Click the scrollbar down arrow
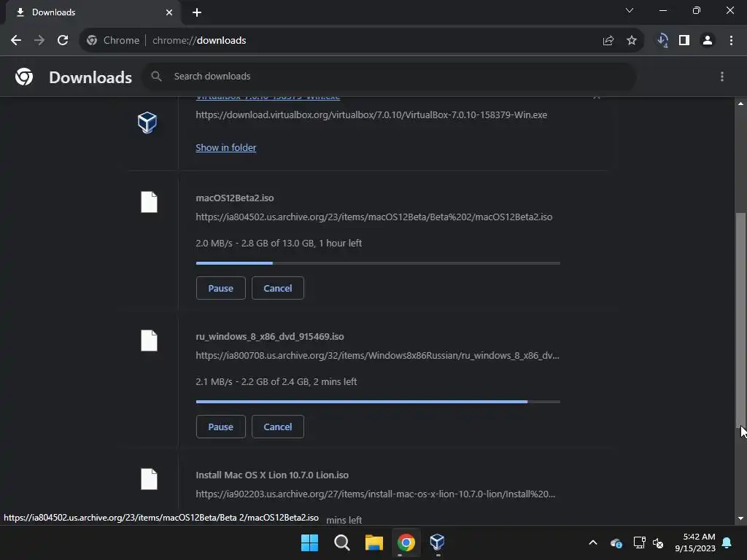Image resolution: width=747 pixels, height=560 pixels. pyautogui.click(x=740, y=518)
